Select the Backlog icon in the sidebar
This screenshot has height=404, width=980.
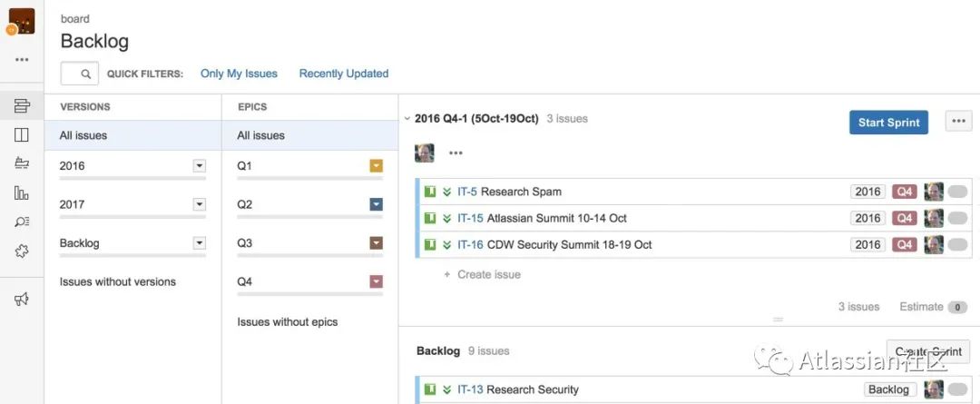pos(22,105)
